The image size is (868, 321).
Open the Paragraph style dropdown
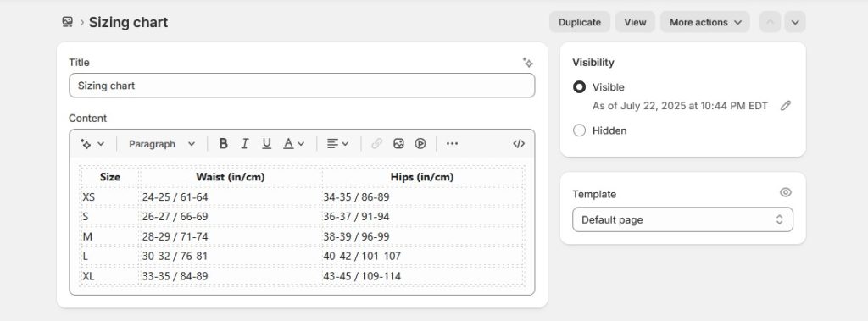tap(162, 144)
